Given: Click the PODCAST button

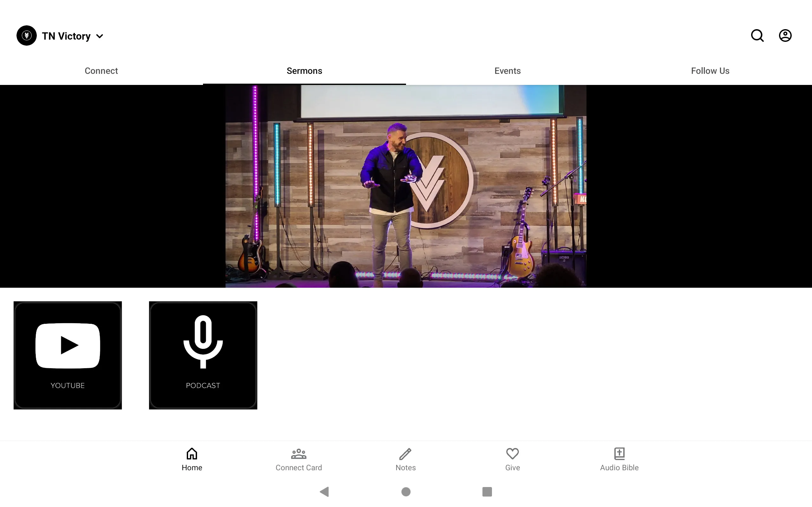Looking at the screenshot, I should pos(203,355).
